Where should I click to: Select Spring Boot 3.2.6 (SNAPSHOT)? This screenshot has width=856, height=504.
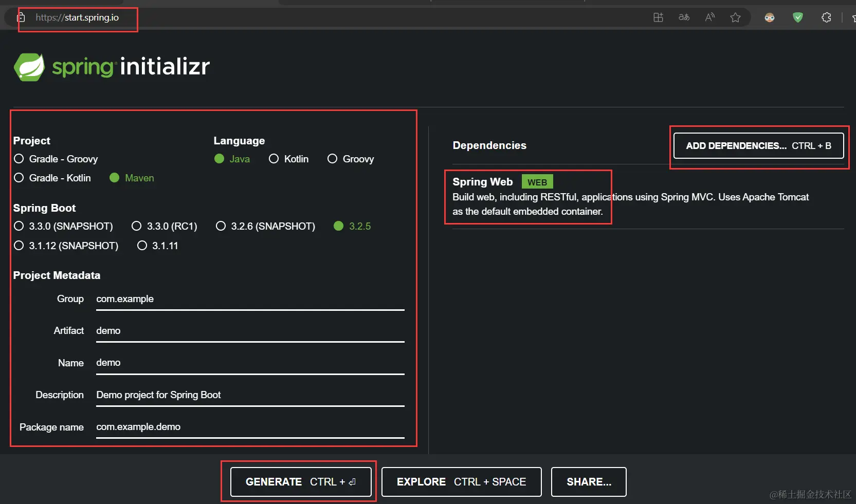[x=265, y=226]
